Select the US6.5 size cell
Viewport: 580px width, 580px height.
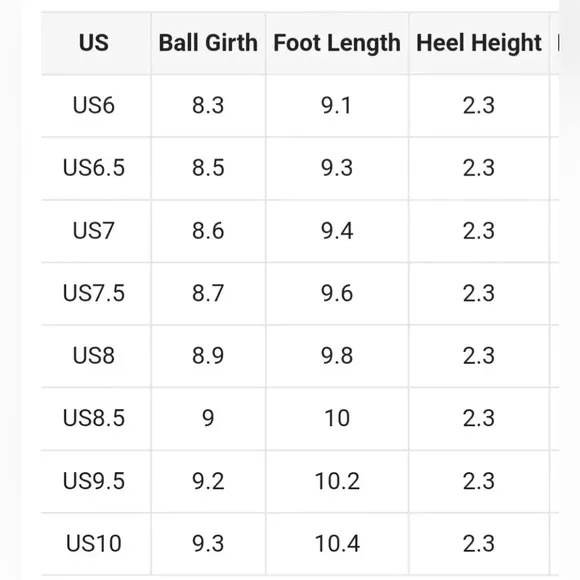94,168
